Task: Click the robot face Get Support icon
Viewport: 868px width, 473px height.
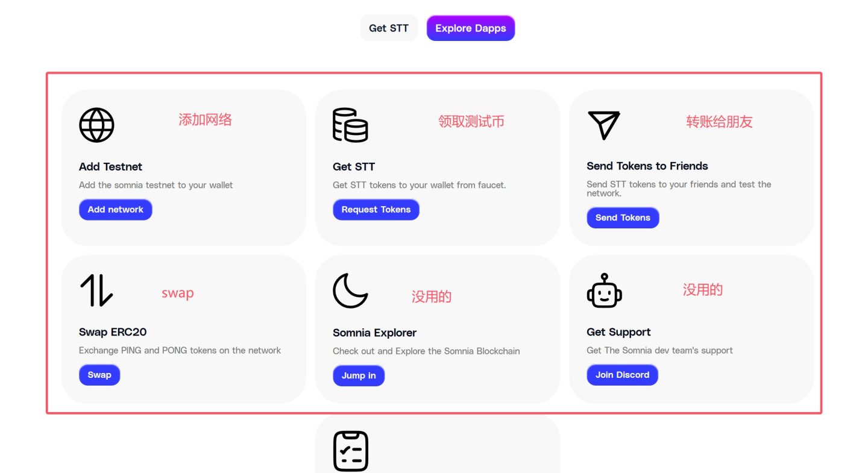Action: tap(604, 290)
